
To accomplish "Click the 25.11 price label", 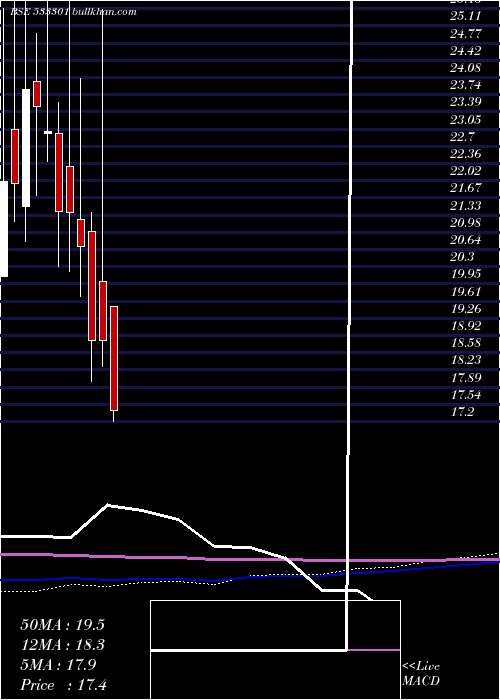I will click(465, 17).
